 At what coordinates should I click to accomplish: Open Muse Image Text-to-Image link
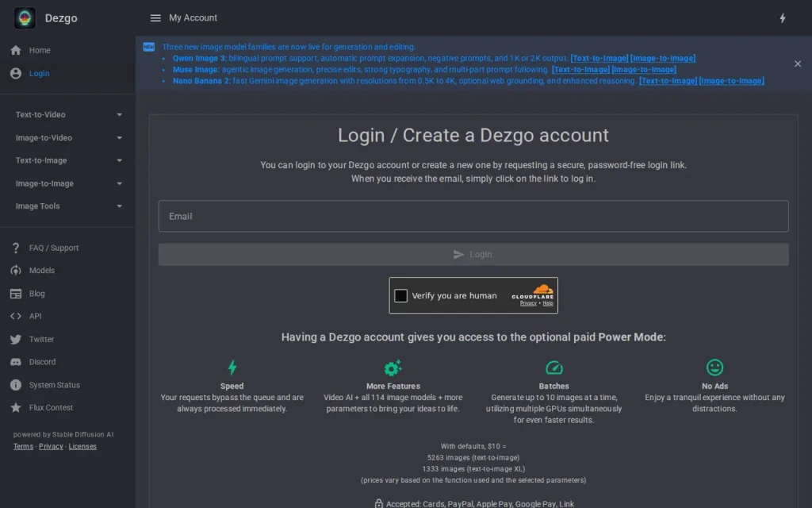click(x=580, y=70)
